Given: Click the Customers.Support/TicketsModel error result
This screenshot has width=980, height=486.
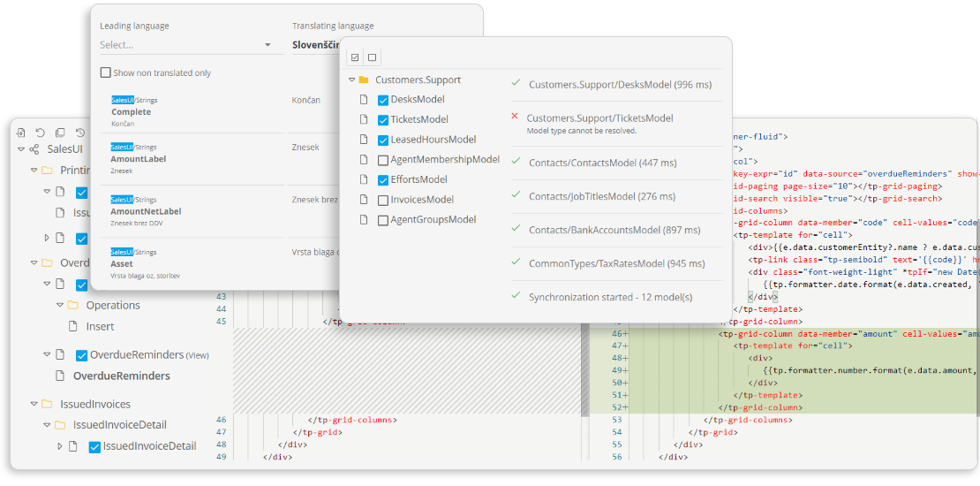Looking at the screenshot, I should pos(599,118).
